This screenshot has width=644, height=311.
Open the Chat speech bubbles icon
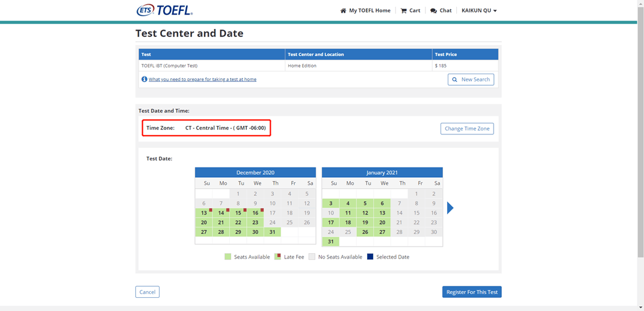coord(433,11)
